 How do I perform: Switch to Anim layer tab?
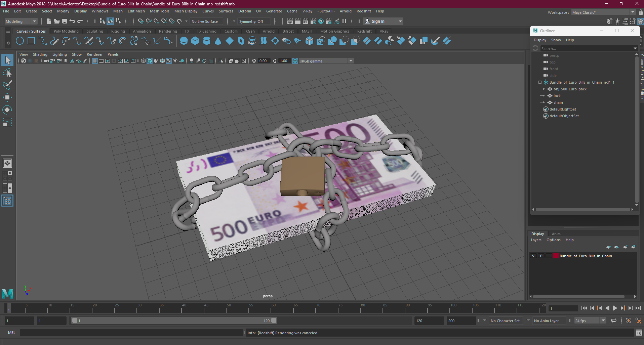[x=556, y=234]
